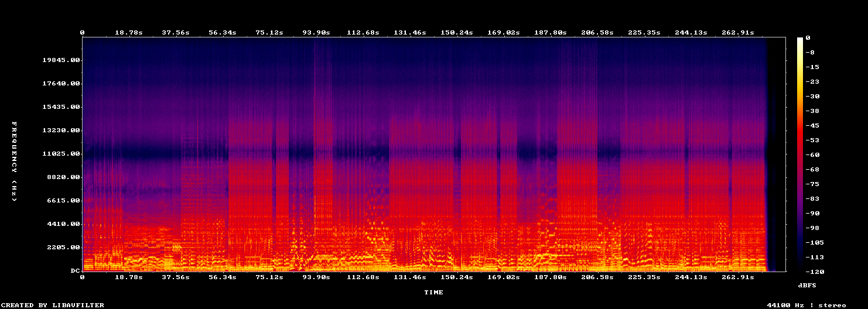Click the 131.46s label on bottom axis
Viewport: 868px width, 309px height.
(409, 277)
